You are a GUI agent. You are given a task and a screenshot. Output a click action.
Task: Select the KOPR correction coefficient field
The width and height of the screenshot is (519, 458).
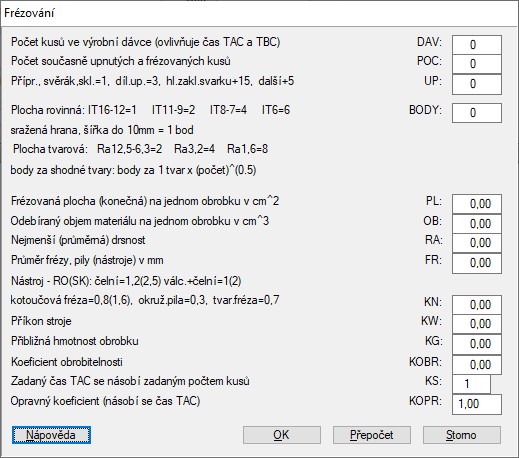coord(477,404)
